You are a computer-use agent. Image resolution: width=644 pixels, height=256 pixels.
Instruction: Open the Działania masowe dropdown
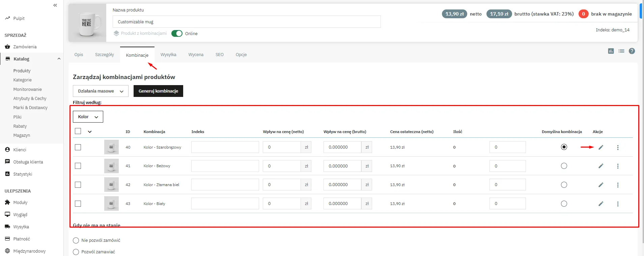point(101,91)
